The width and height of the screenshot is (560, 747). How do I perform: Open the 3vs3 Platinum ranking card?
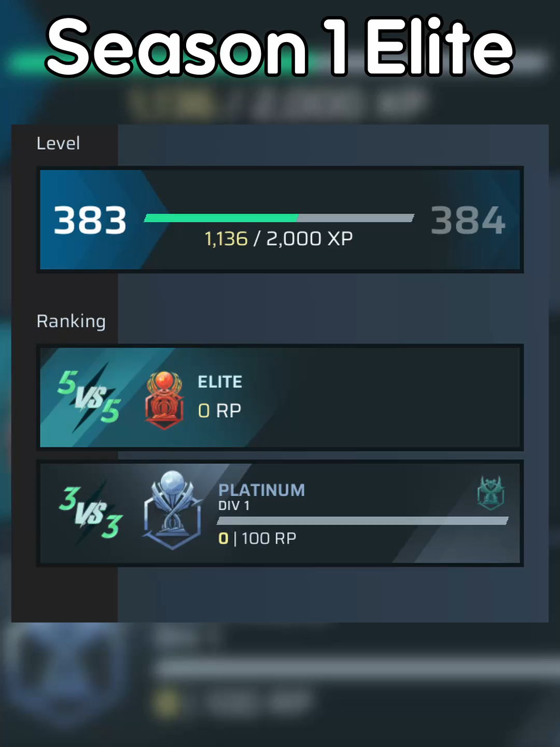280,513
